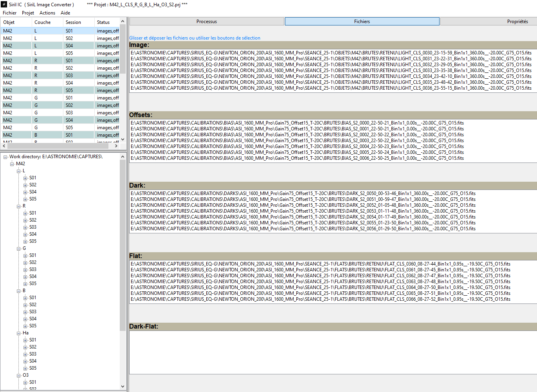The image size is (537, 392).
Task: Open the Aide menu
Action: pos(65,13)
